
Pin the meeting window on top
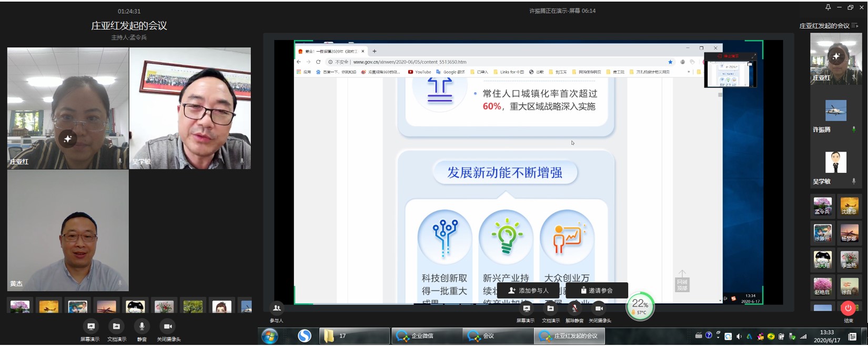point(828,7)
